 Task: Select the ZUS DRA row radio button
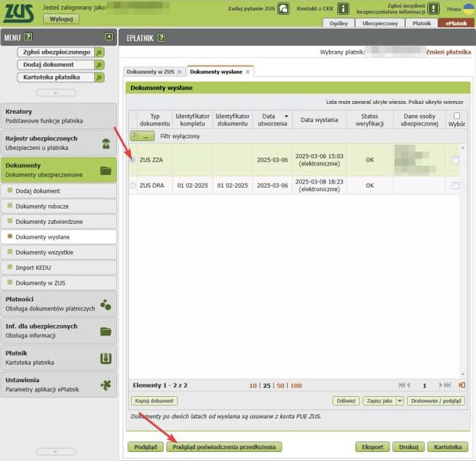pos(132,186)
